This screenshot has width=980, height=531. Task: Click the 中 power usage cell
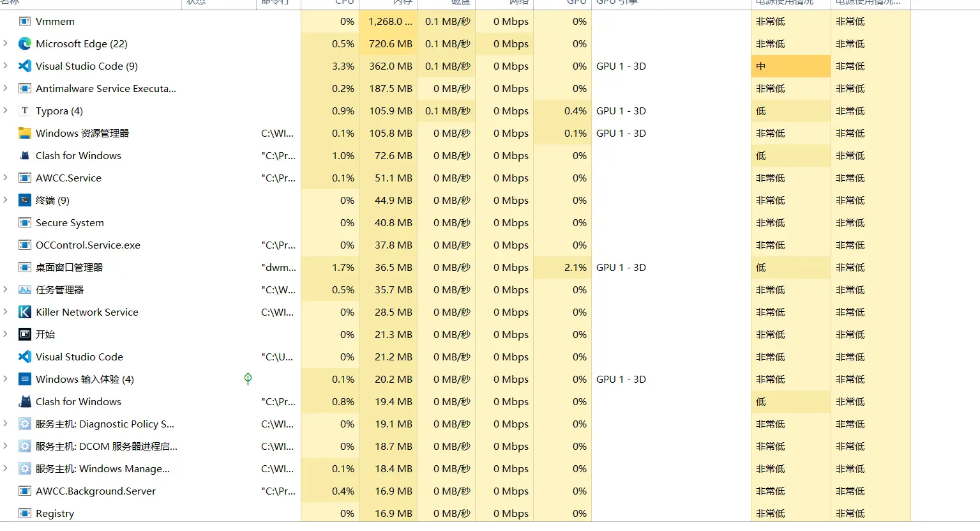pos(790,66)
